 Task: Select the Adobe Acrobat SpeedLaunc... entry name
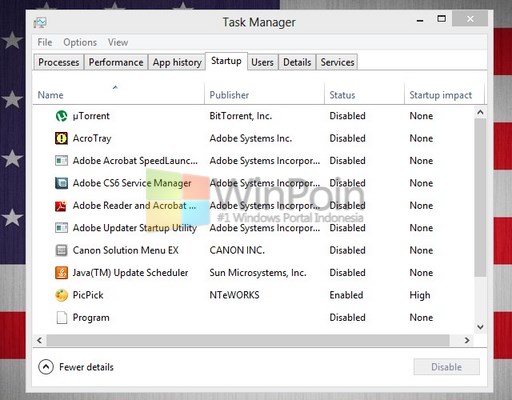(135, 161)
